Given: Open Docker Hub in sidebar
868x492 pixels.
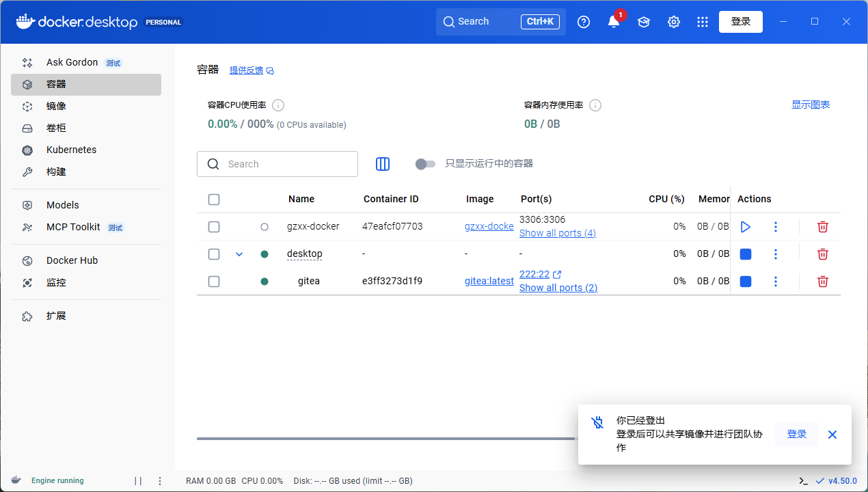Looking at the screenshot, I should click(86, 260).
